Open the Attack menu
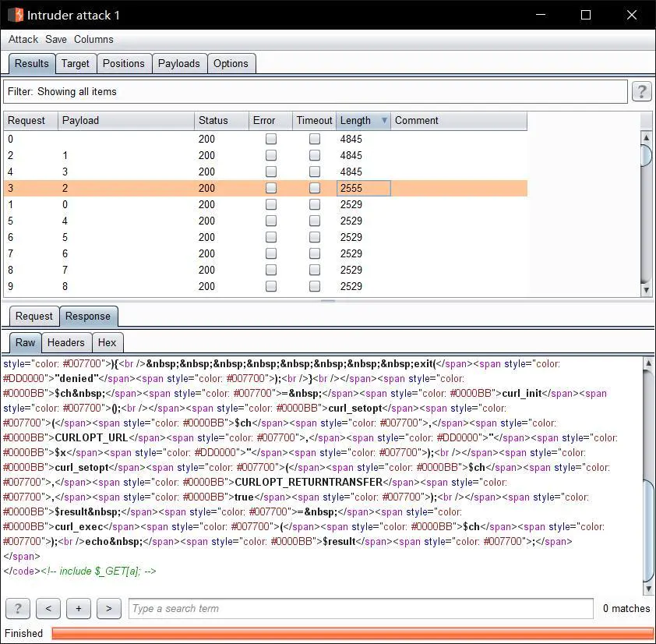This screenshot has height=644, width=656. point(23,39)
